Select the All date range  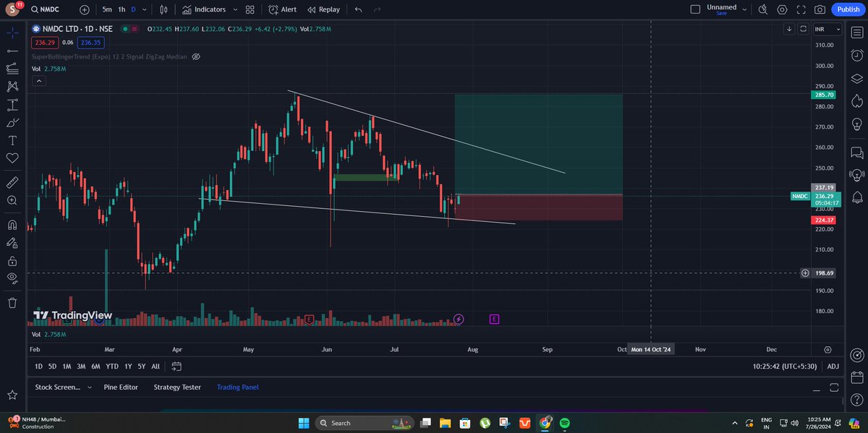(156, 366)
